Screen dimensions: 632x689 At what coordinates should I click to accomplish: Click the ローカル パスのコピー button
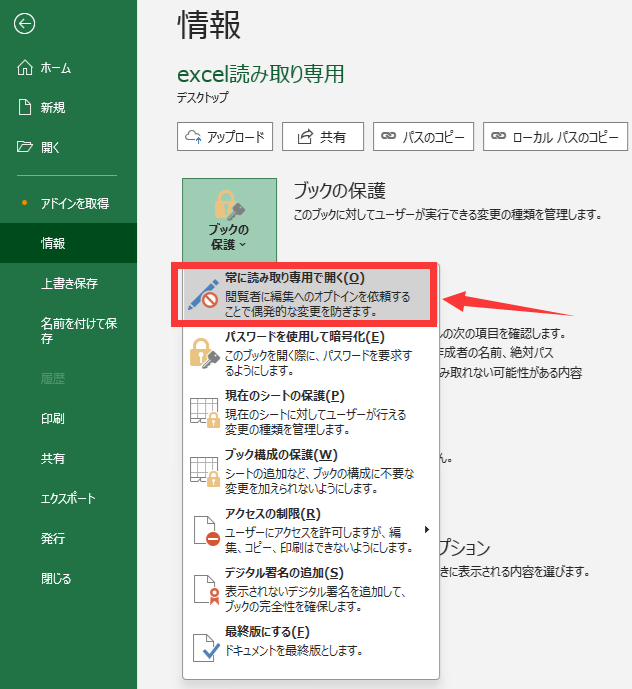(x=555, y=137)
